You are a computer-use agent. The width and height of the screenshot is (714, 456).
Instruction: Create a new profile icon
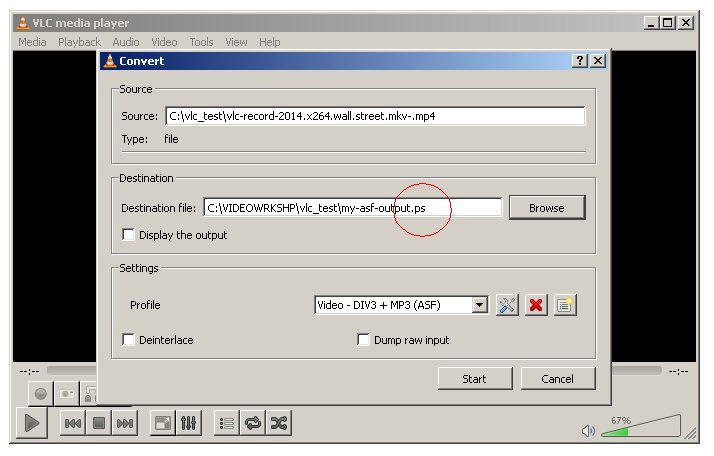(x=565, y=305)
